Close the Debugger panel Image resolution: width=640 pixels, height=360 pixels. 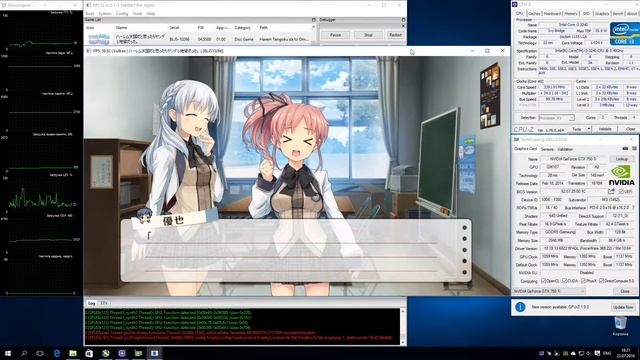pos(403,26)
